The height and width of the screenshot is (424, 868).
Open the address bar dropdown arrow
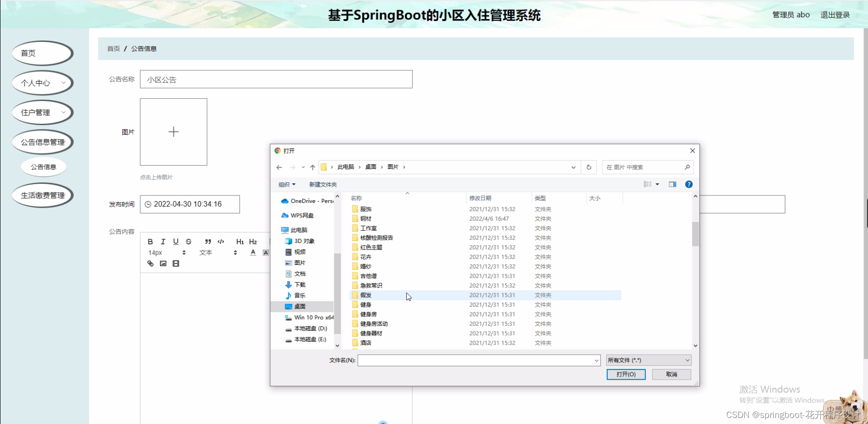click(573, 167)
